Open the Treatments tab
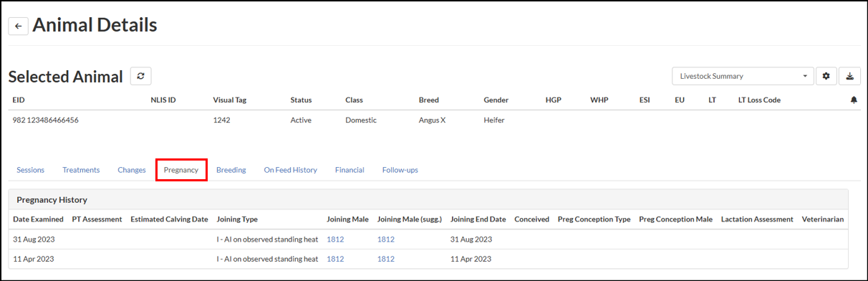 click(81, 170)
